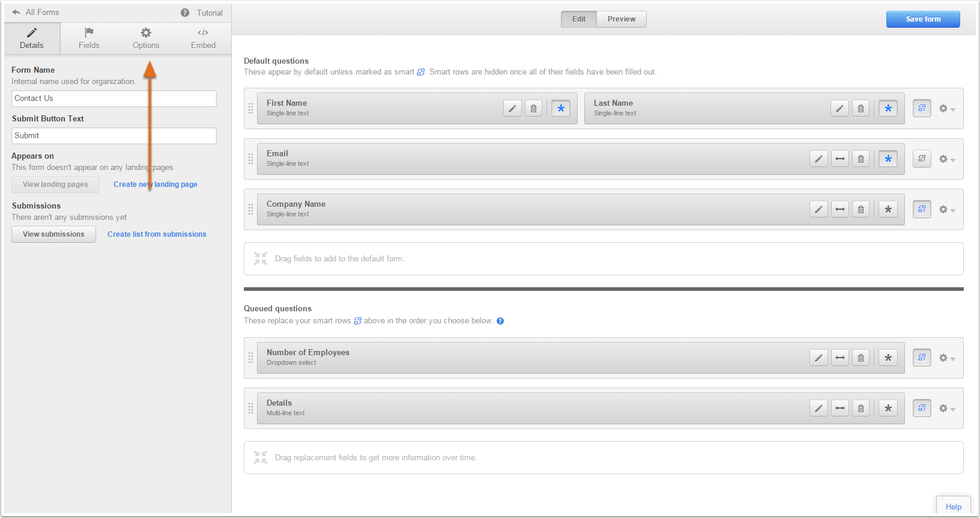The height and width of the screenshot is (518, 980).
Task: Open the Help button
Action: point(954,507)
